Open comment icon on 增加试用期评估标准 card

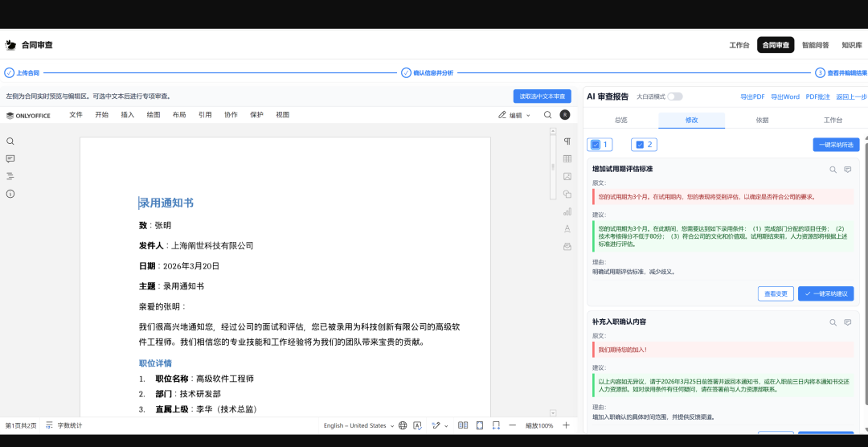(x=847, y=170)
